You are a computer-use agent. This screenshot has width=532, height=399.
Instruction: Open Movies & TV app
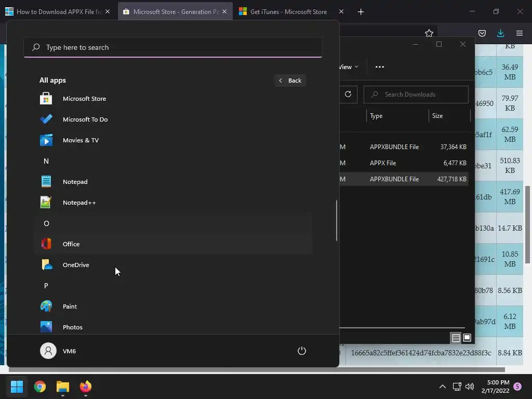click(x=173, y=140)
